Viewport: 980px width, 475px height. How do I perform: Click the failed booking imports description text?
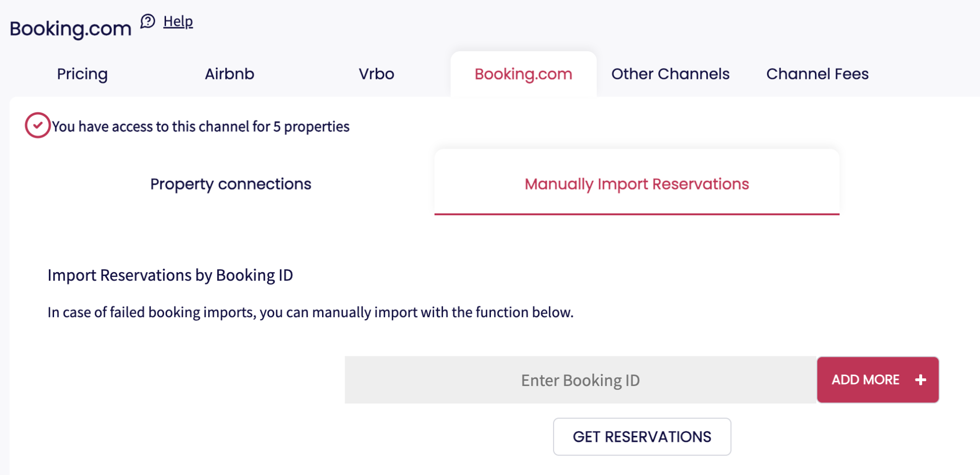coord(310,312)
